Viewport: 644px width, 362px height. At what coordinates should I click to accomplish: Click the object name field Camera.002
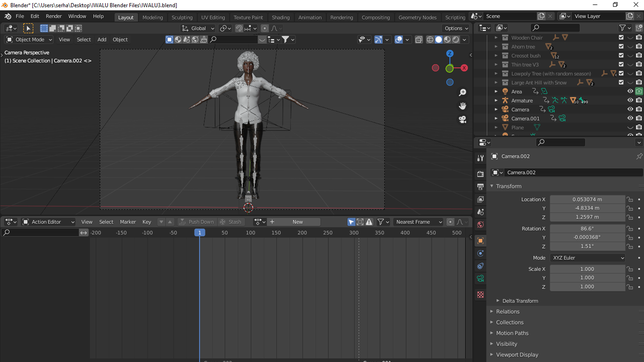(x=574, y=173)
